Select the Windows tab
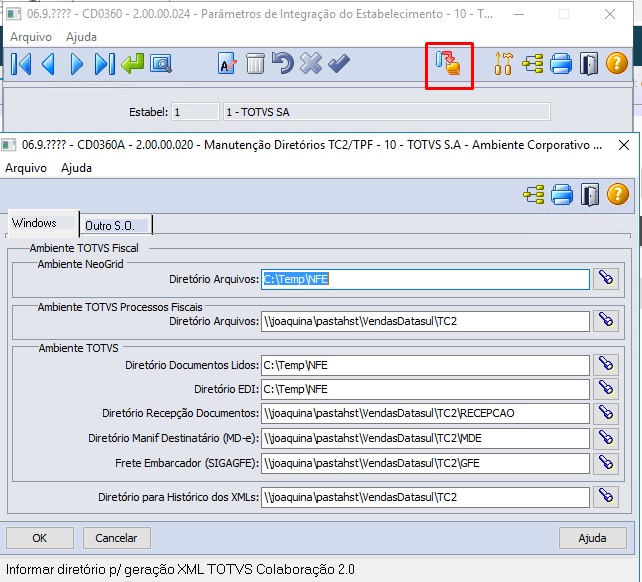642x582 pixels. coord(43,223)
